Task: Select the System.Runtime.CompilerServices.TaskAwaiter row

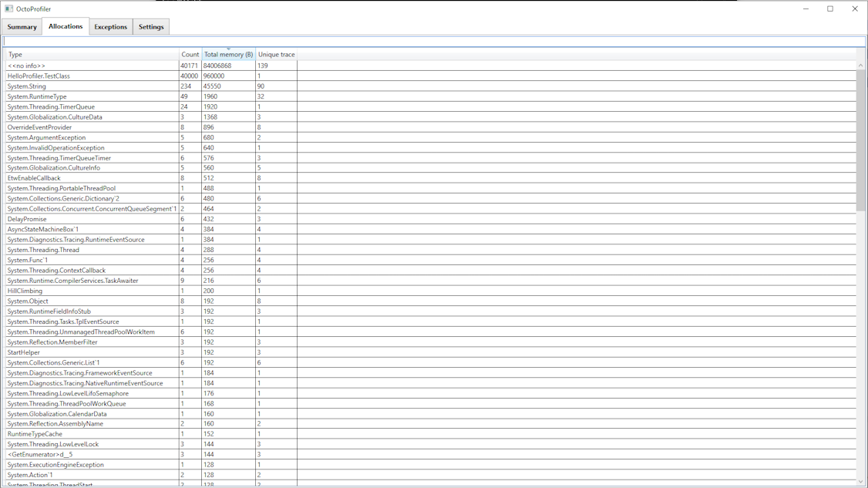Action: tap(431, 281)
